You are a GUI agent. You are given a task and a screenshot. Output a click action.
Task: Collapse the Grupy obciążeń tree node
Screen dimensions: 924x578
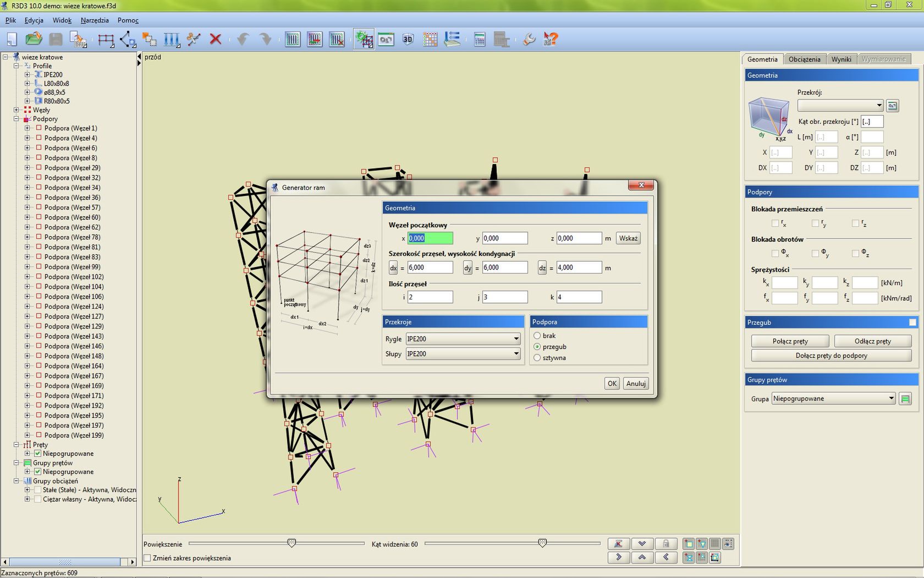pos(16,481)
